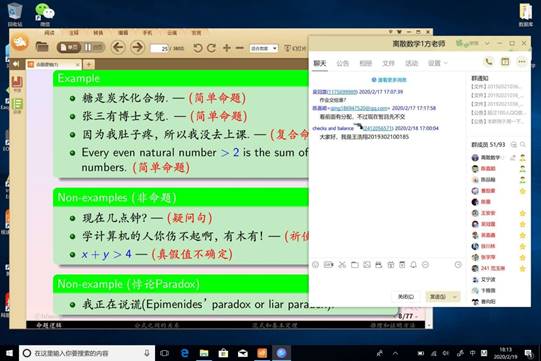Click the page number input field
541x361 pixels.
coord(159,48)
